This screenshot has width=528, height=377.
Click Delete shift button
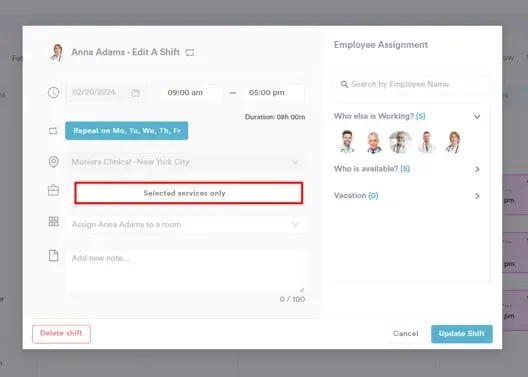61,334
